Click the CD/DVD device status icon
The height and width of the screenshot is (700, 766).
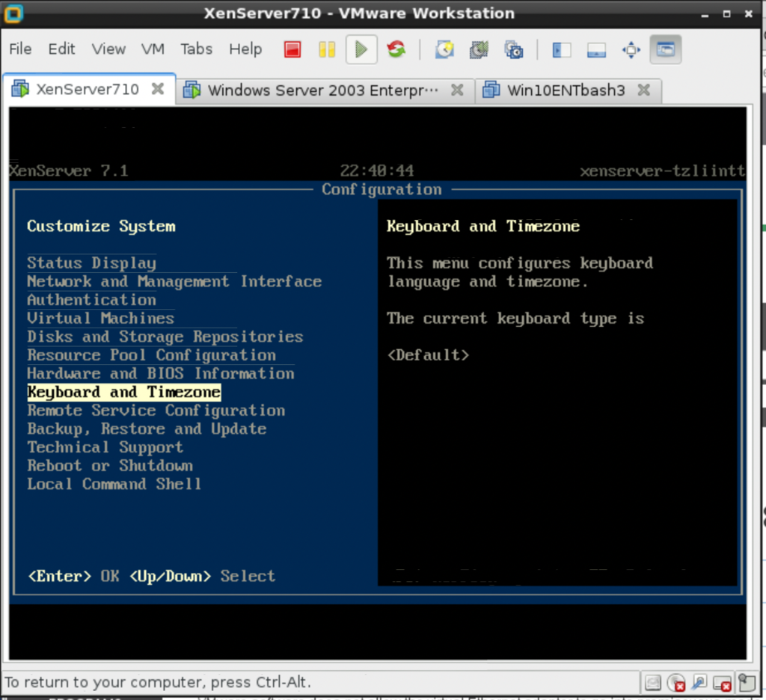pyautogui.click(x=676, y=682)
